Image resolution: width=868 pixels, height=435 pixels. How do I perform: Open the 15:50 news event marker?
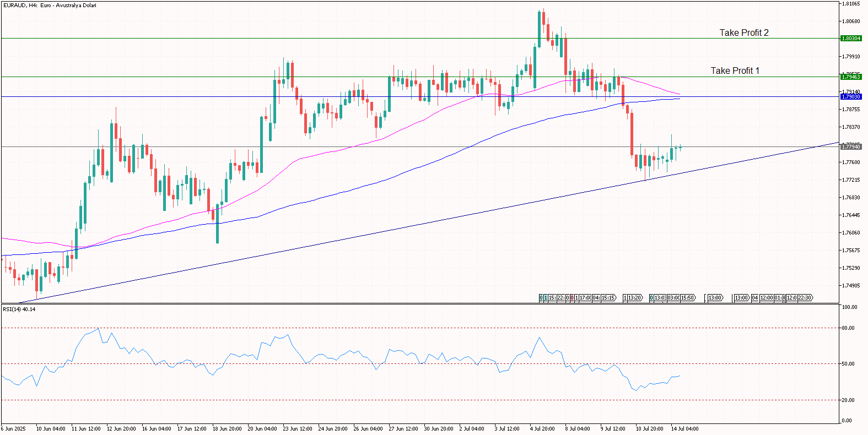(x=688, y=298)
